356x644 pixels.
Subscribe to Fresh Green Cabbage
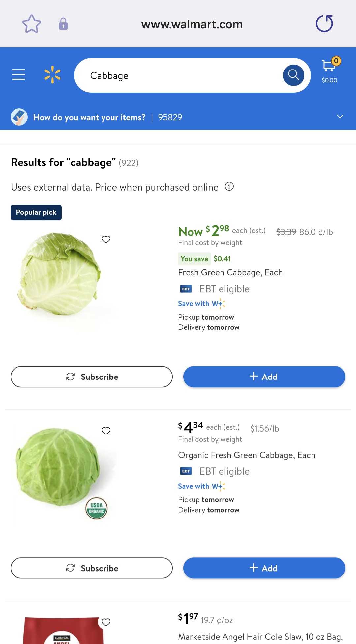(92, 377)
